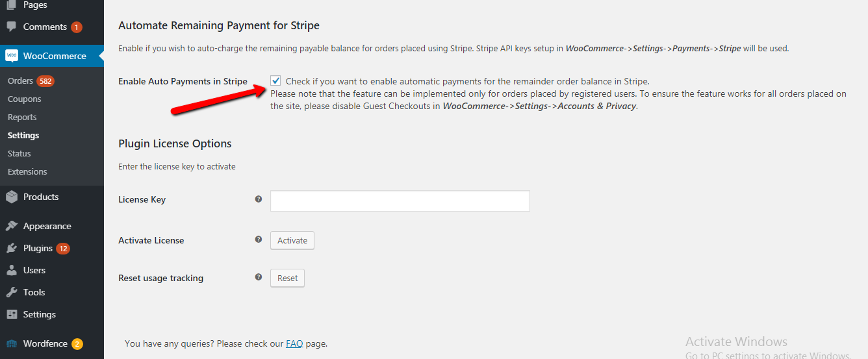
Task: Click the Enable Auto Payments in Stripe label
Action: (x=183, y=81)
